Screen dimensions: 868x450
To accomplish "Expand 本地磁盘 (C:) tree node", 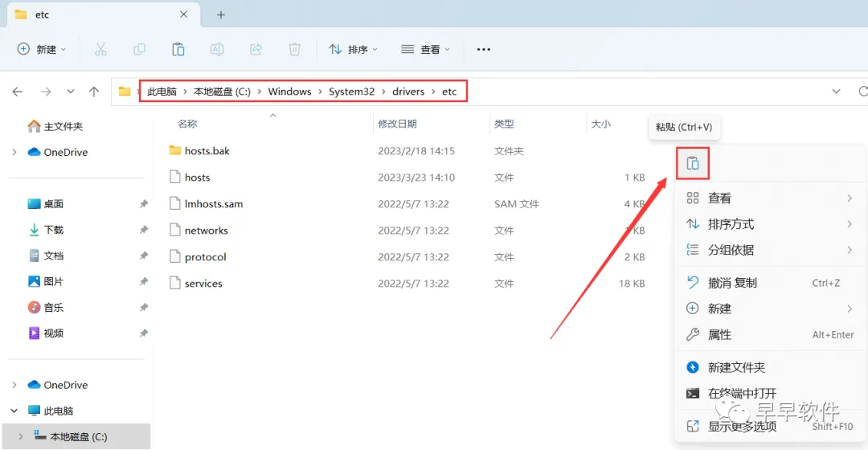I will pos(20,436).
